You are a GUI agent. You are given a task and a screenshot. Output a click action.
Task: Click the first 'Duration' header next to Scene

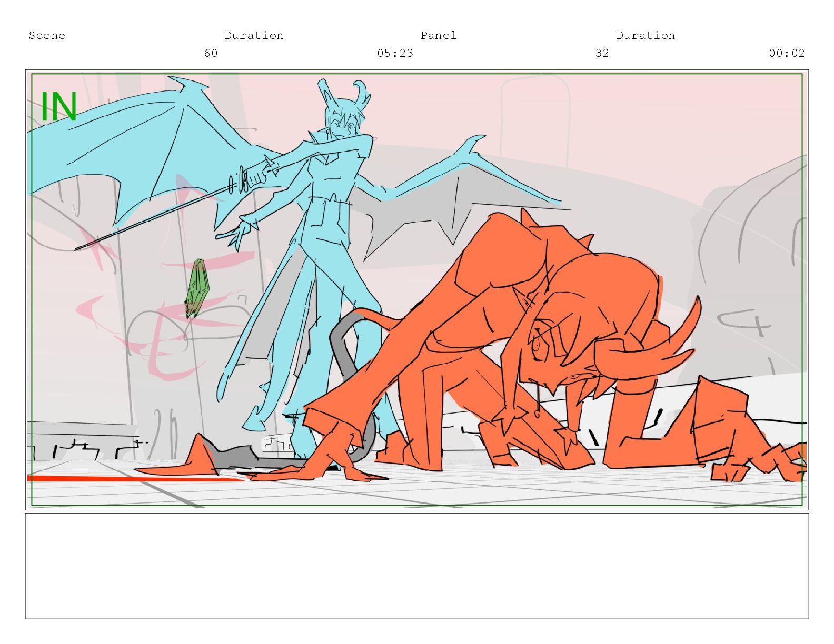(x=254, y=36)
